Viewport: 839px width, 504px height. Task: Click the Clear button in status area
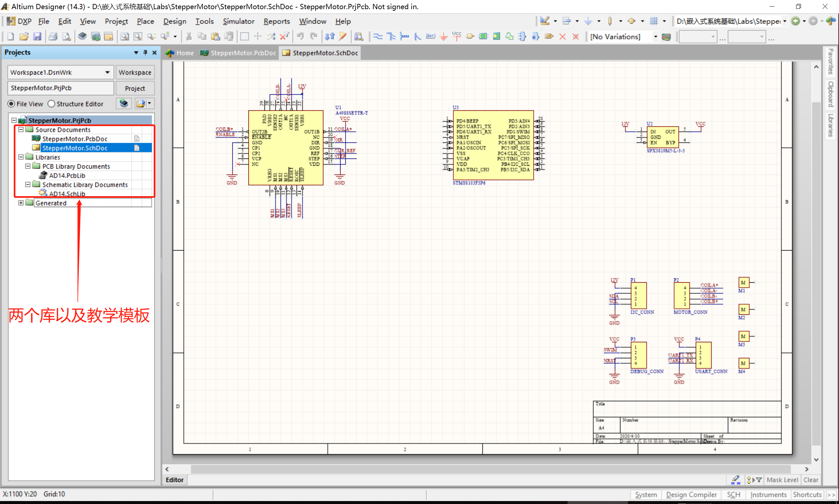coord(810,480)
